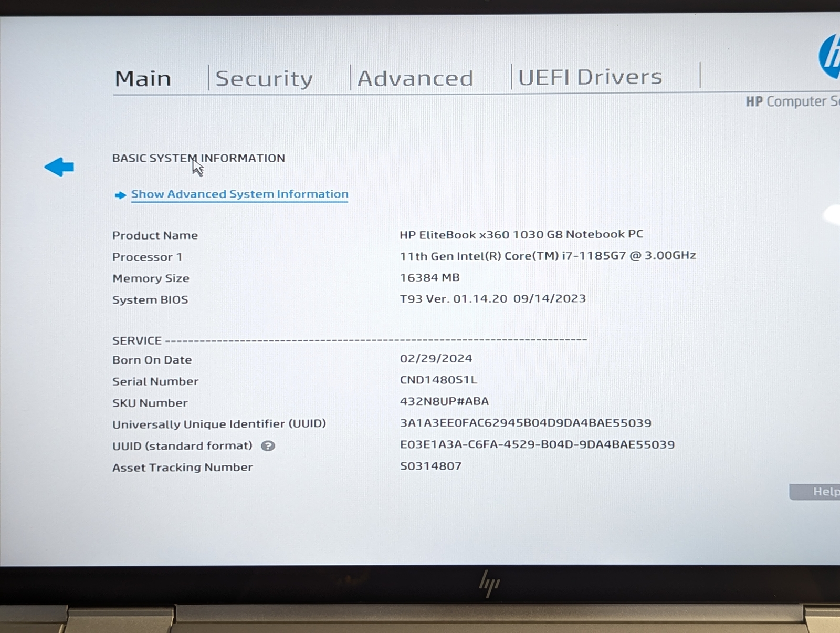
Task: Click the UUID standard format help icon
Action: [268, 446]
